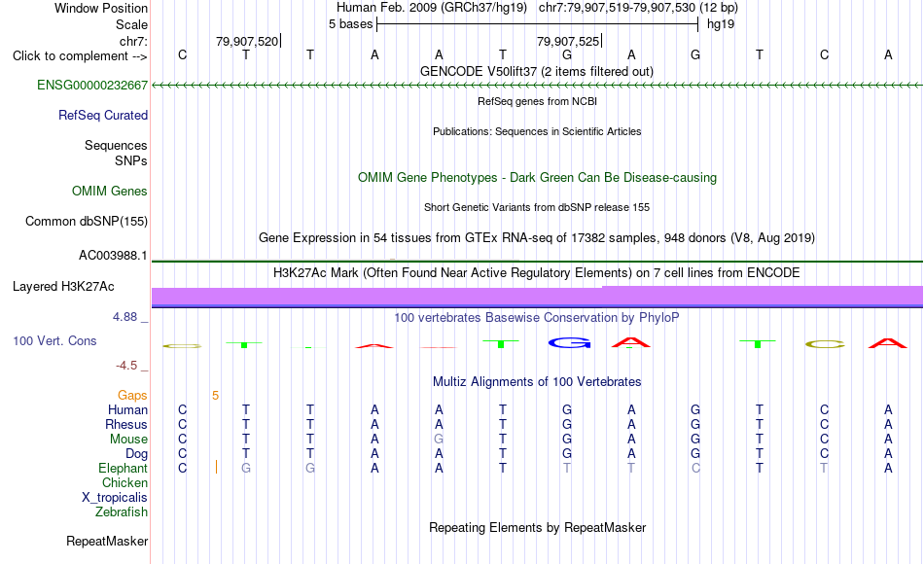Click the Human Feb. 2009 (GRCh37/hg19) assembly text

pos(431,8)
